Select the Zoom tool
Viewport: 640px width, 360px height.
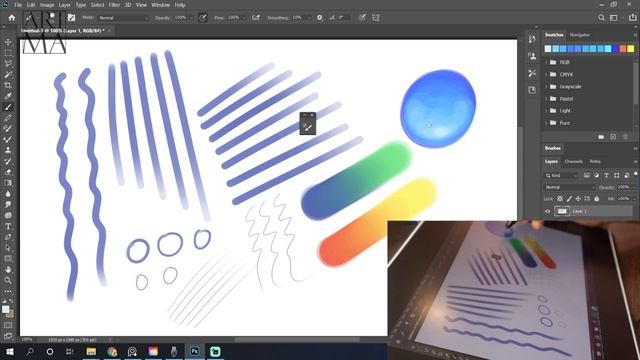point(8,280)
